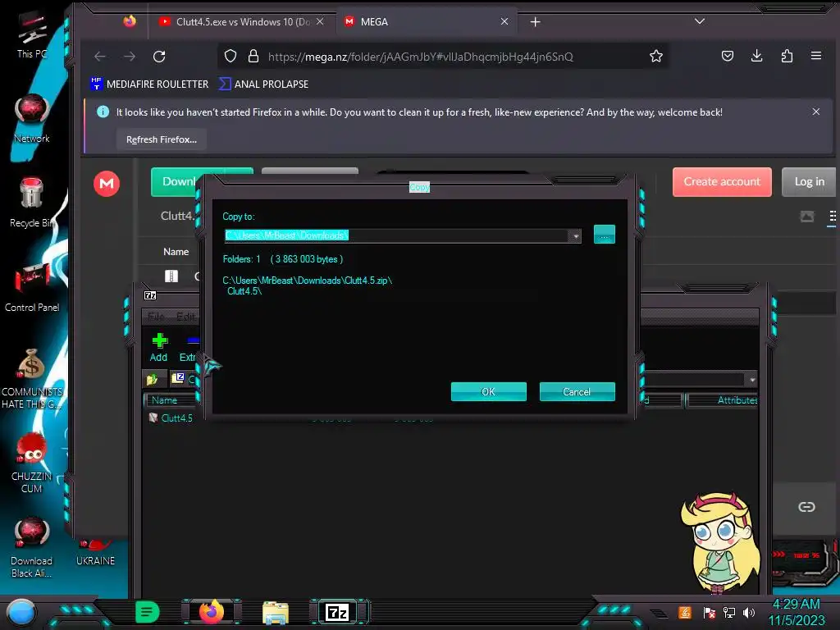Image resolution: width=840 pixels, height=630 pixels.
Task: Click OK in the Copy dialog
Action: coord(488,391)
